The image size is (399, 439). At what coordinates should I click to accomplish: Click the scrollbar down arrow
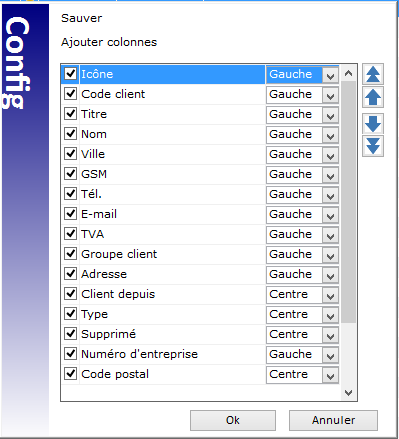349,392
